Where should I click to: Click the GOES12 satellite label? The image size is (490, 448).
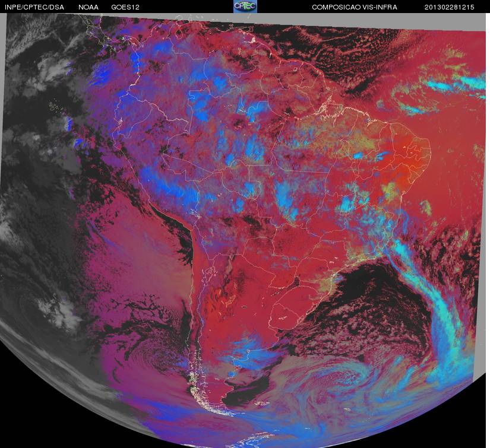point(125,7)
